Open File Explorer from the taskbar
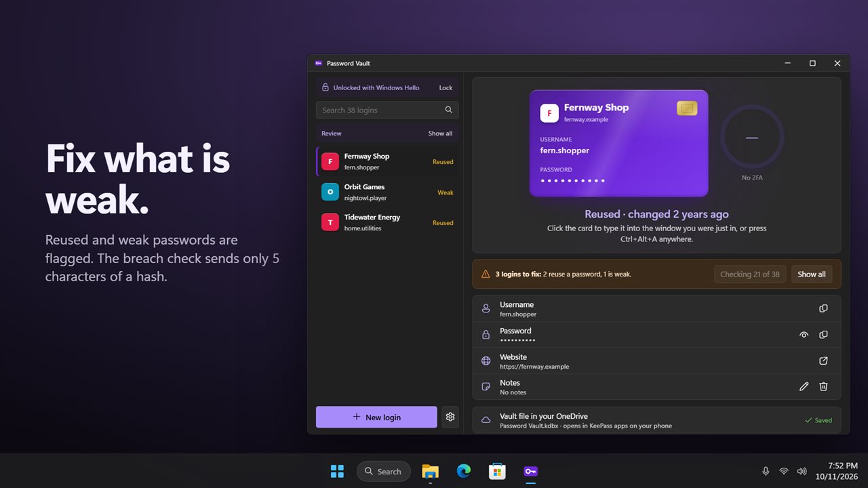 (430, 471)
